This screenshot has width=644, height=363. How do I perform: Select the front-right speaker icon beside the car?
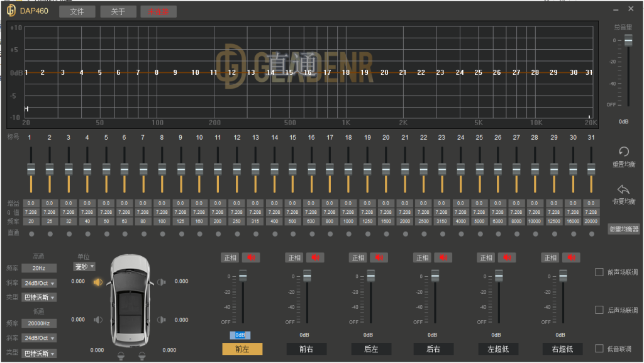point(162,282)
